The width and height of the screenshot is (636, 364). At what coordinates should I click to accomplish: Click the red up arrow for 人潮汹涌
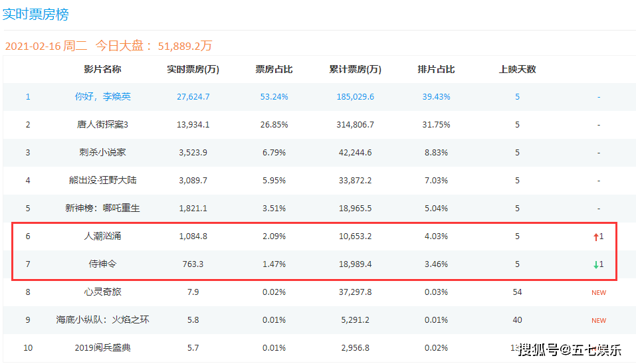point(596,236)
